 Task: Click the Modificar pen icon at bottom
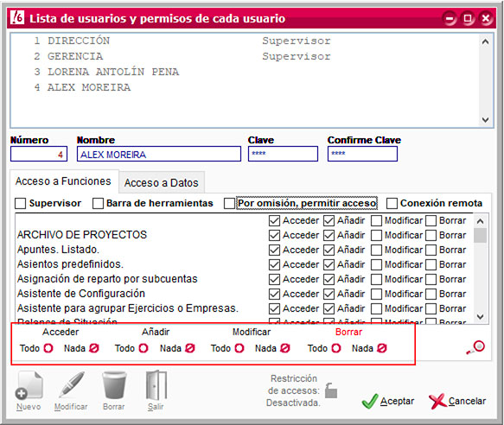click(72, 385)
